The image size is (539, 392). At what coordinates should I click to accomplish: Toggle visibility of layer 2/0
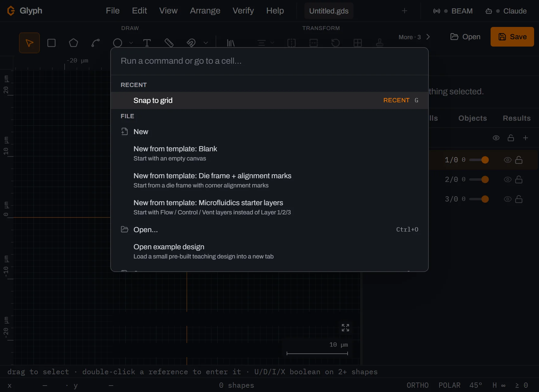tap(508, 179)
